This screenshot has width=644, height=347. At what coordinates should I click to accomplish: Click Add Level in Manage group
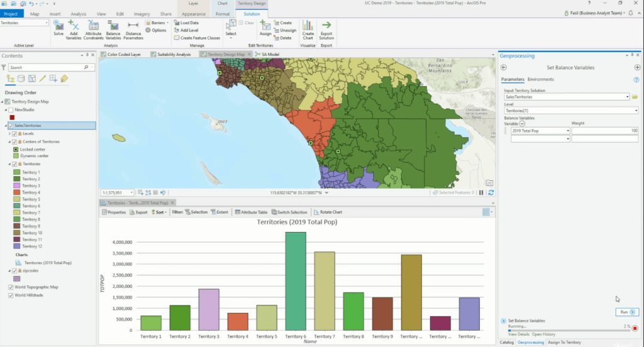pos(186,30)
